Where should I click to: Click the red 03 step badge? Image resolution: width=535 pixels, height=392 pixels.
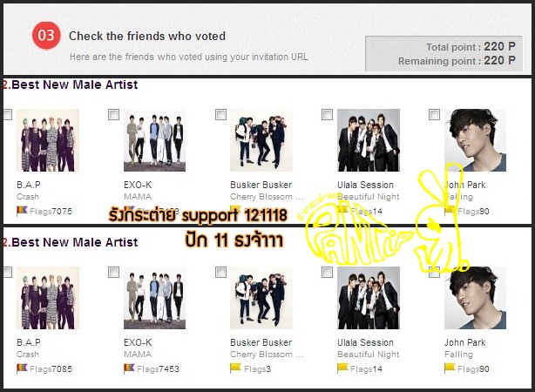point(46,36)
